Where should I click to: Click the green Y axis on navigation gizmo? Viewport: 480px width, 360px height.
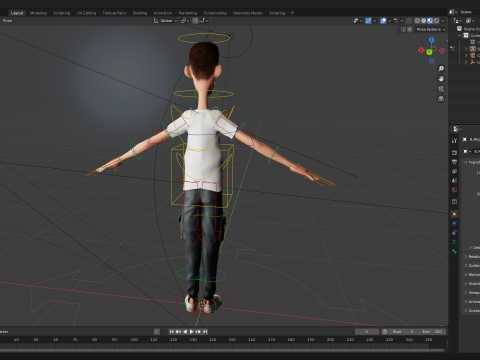click(x=429, y=52)
